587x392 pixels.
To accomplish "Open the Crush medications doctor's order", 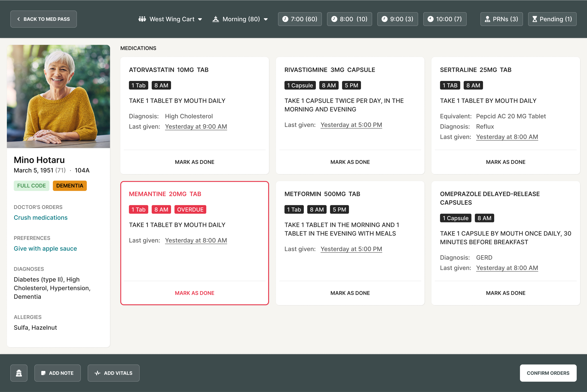I will coord(40,217).
